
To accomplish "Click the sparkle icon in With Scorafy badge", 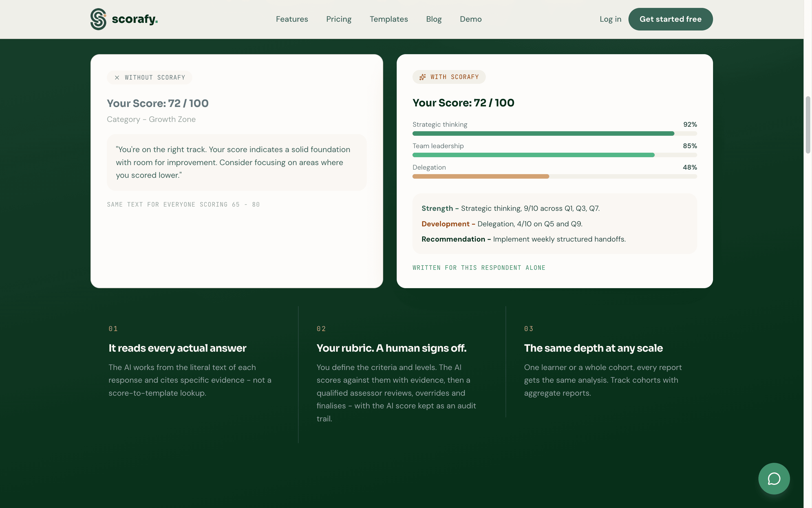I will pyautogui.click(x=422, y=77).
